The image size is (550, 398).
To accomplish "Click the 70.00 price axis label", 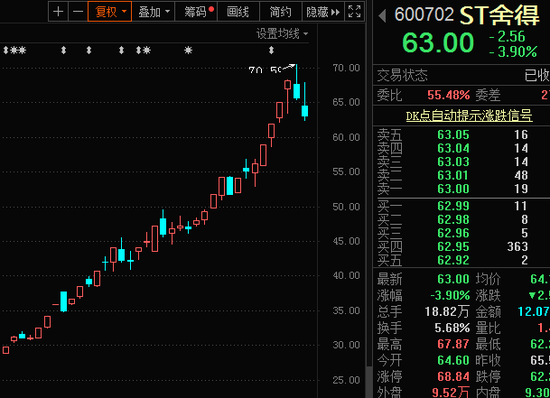I will coord(346,68).
